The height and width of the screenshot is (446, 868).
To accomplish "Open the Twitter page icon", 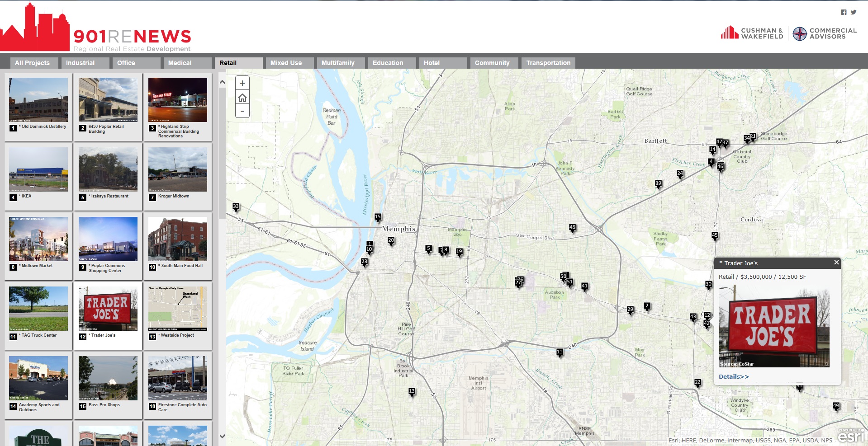I will (x=853, y=12).
